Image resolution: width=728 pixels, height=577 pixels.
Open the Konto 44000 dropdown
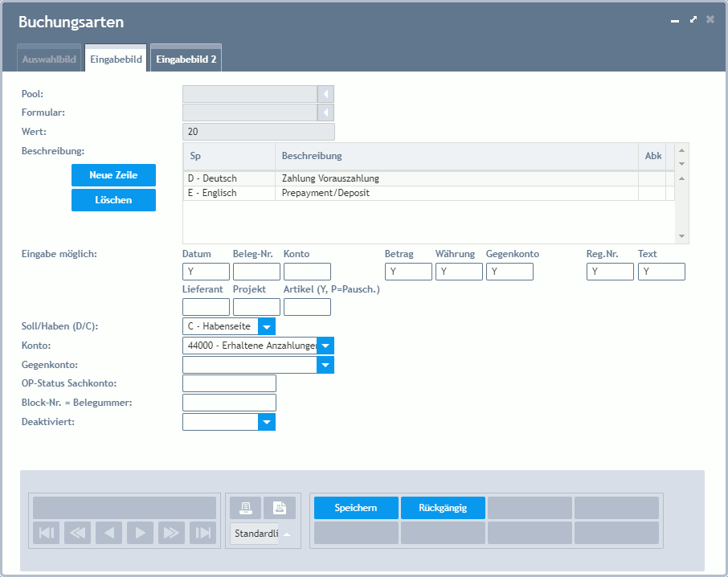click(x=325, y=346)
